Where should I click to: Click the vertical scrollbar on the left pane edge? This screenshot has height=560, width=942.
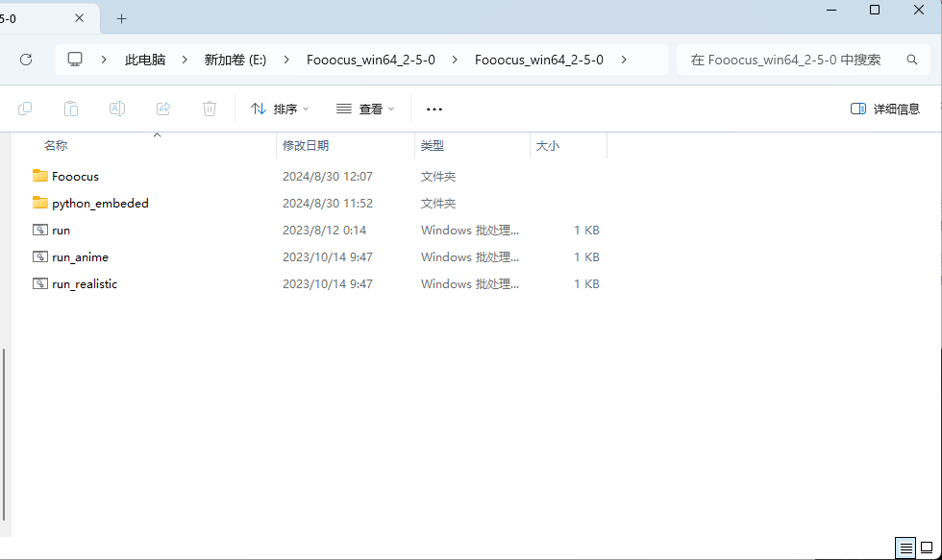tap(4, 432)
